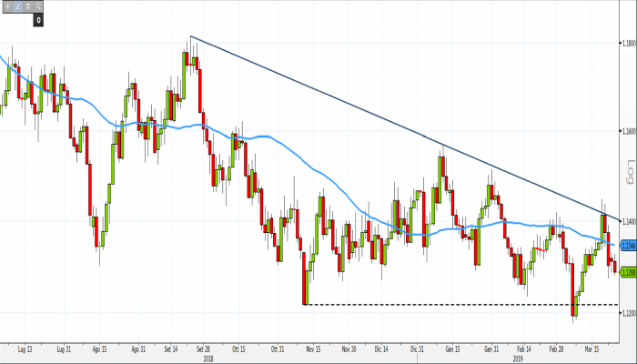The image size is (637, 364).
Task: Select the magnifier zoom tool
Action: tap(38, 6)
